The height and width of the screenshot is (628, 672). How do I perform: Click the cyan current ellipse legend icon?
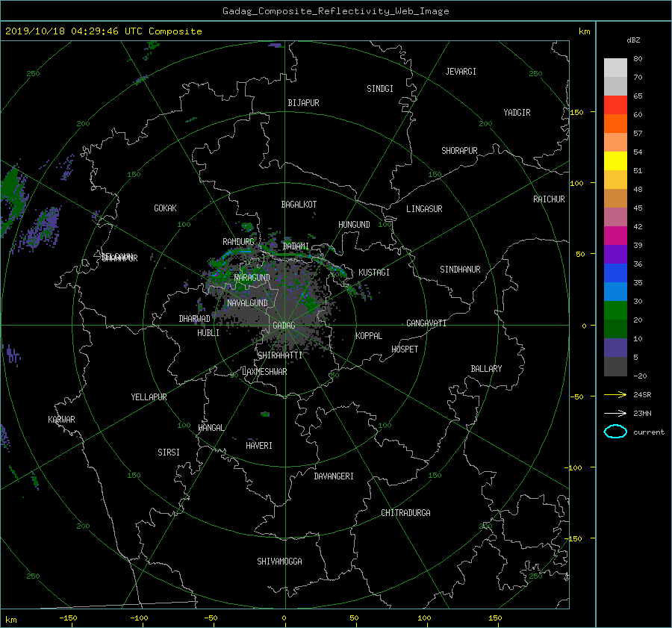pos(615,432)
